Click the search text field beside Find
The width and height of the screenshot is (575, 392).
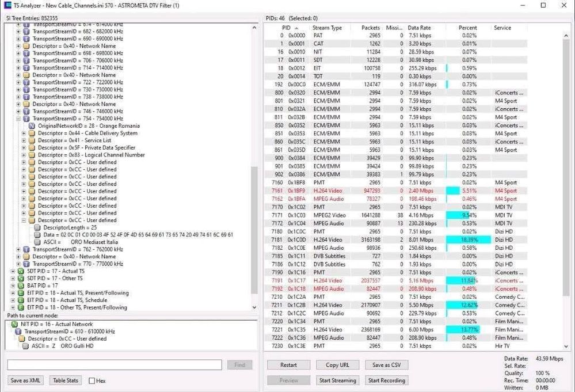tap(114, 365)
